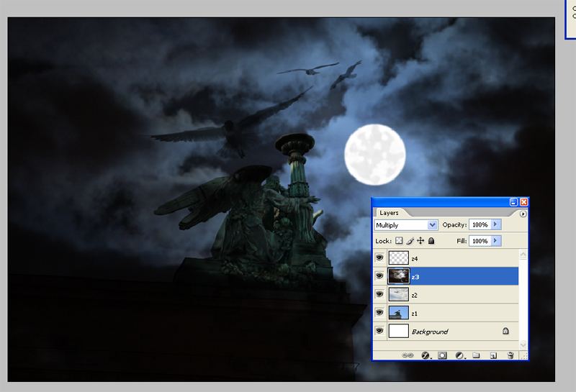This screenshot has height=392, width=576.
Task: Open the Layers panel options menu arrow
Action: (523, 214)
